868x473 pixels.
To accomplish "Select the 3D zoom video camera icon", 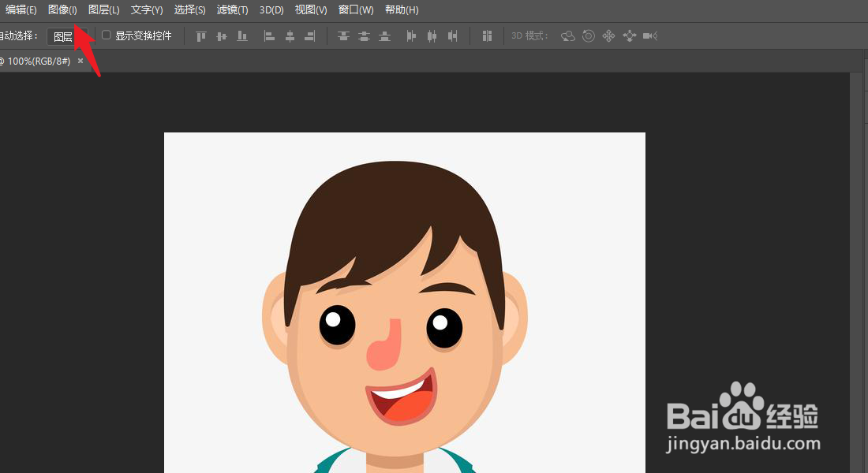I will click(x=650, y=36).
